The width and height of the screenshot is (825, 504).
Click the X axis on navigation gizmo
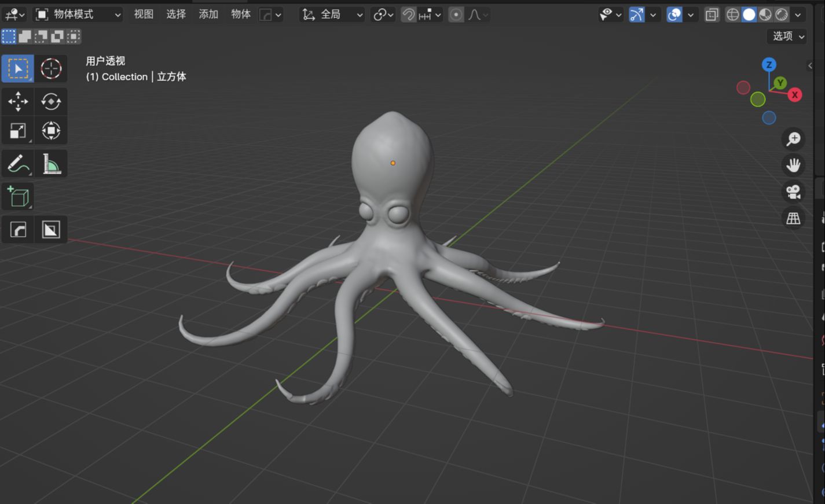tap(794, 94)
